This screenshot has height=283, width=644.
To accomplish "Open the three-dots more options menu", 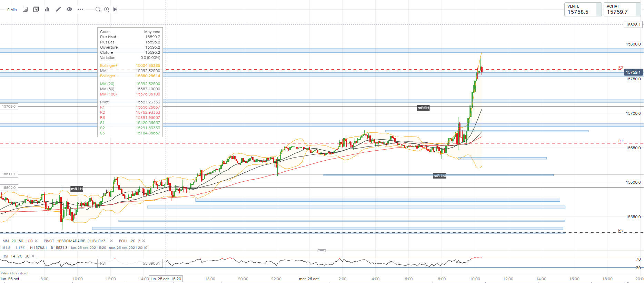I will [80, 9].
